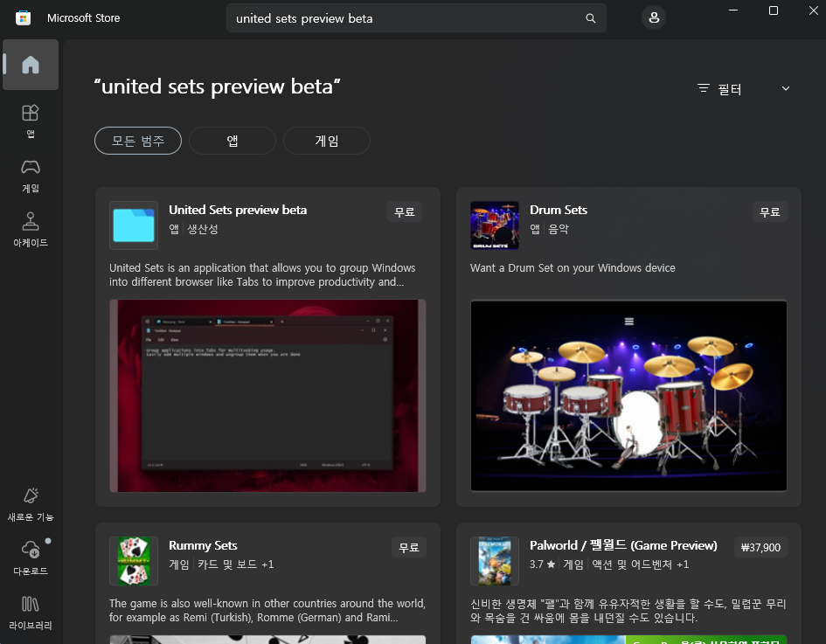Open the Downloads (다운로드) page
Screen dimensions: 826x644
coord(31,558)
